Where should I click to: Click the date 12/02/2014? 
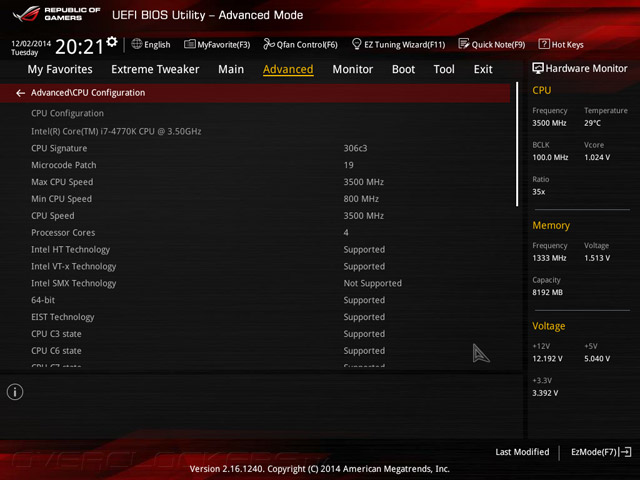(31, 43)
